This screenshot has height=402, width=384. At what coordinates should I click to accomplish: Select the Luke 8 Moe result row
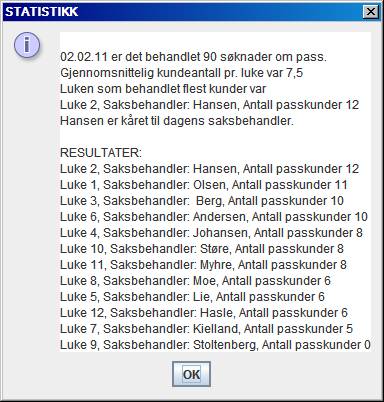click(195, 281)
